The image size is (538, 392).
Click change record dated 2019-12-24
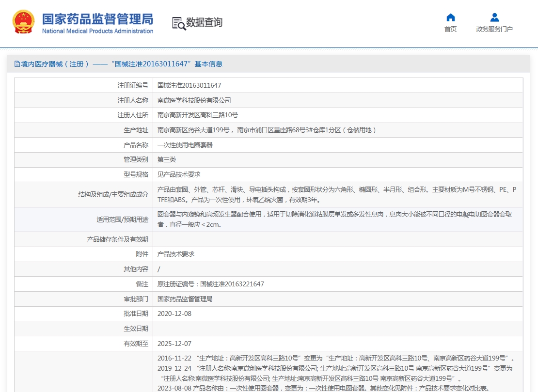335,374
